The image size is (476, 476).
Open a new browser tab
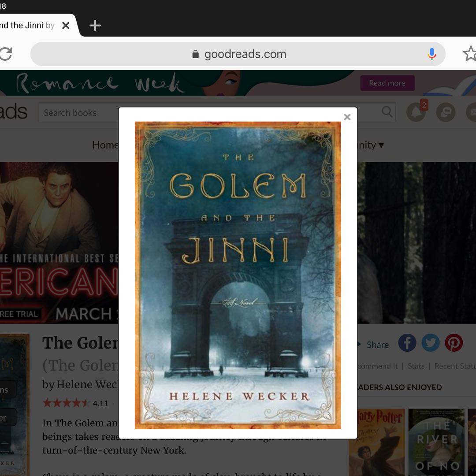[95, 26]
